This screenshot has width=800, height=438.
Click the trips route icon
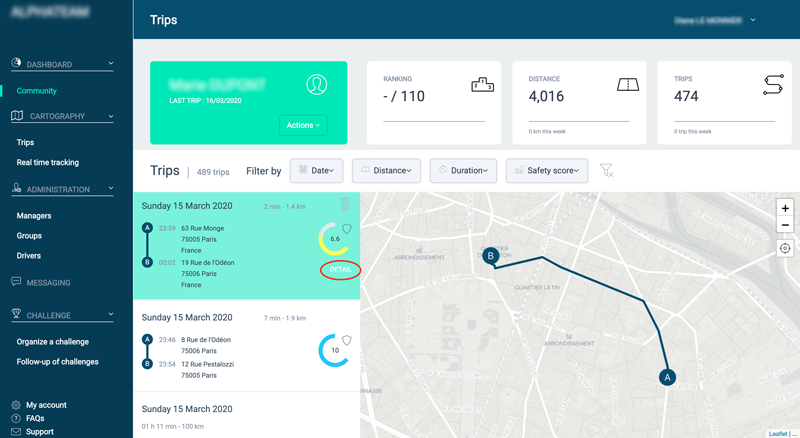tap(772, 86)
